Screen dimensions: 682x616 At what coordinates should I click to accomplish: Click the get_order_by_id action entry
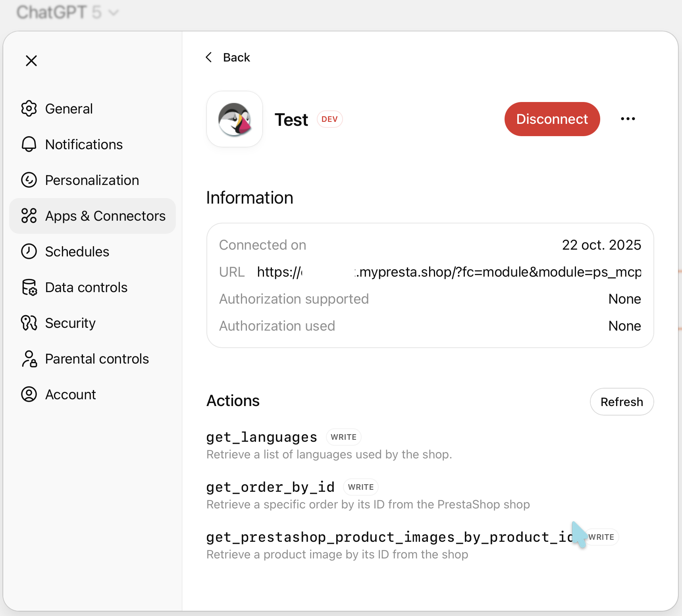pos(270,487)
